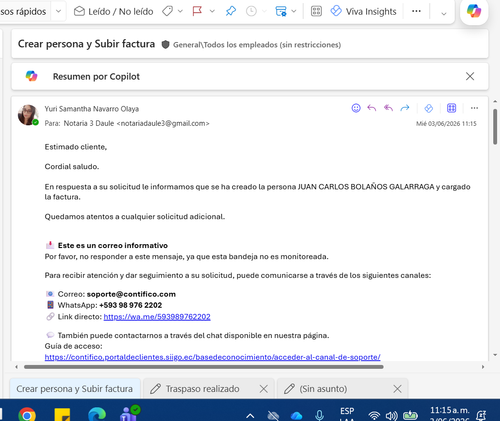Show hidden system tray icons chevron
Viewport: 500px width, 421px height.
[x=250, y=415]
